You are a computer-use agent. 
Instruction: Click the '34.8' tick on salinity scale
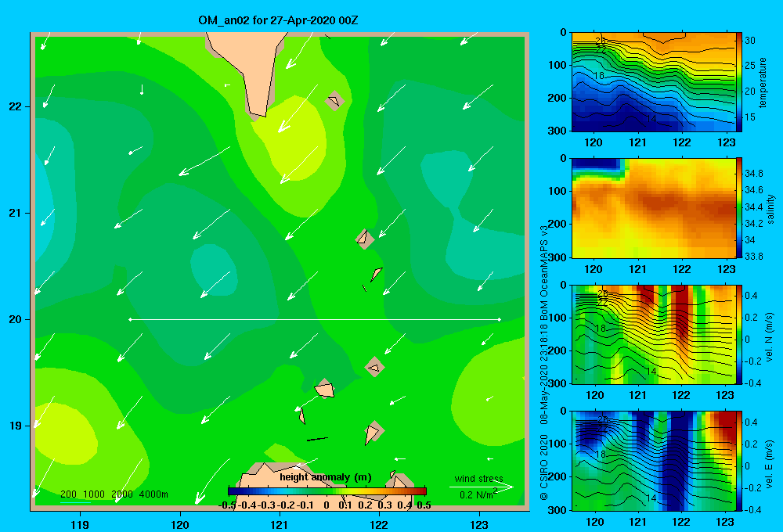coord(754,173)
